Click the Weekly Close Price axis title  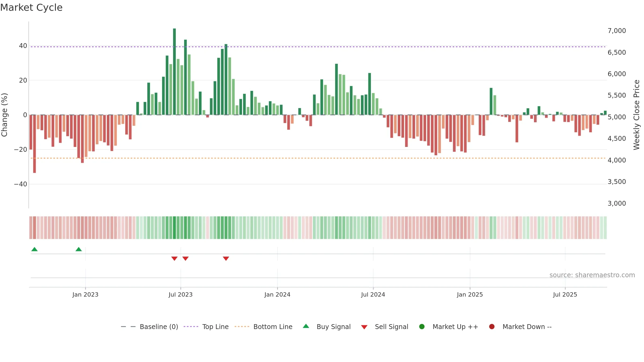636,115
